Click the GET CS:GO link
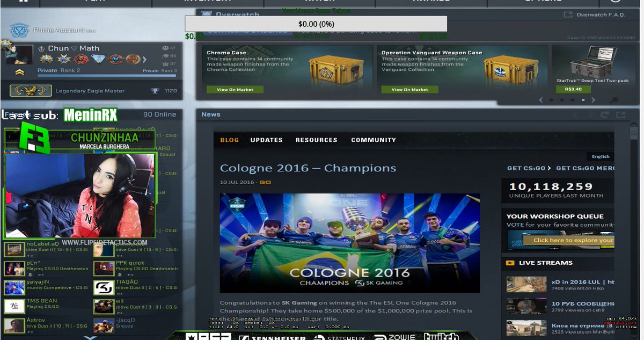Image resolution: width=644 pixels, height=340 pixels. [x=529, y=168]
